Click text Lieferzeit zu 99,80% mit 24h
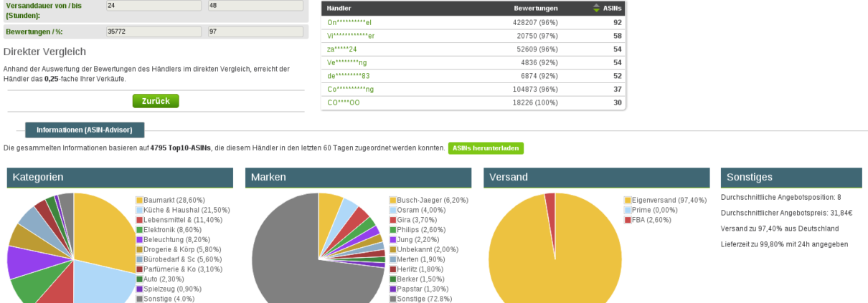 (785, 244)
